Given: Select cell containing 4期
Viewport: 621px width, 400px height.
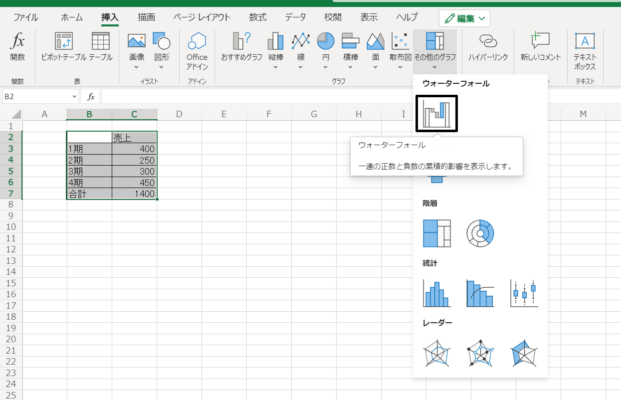Looking at the screenshot, I should 89,183.
